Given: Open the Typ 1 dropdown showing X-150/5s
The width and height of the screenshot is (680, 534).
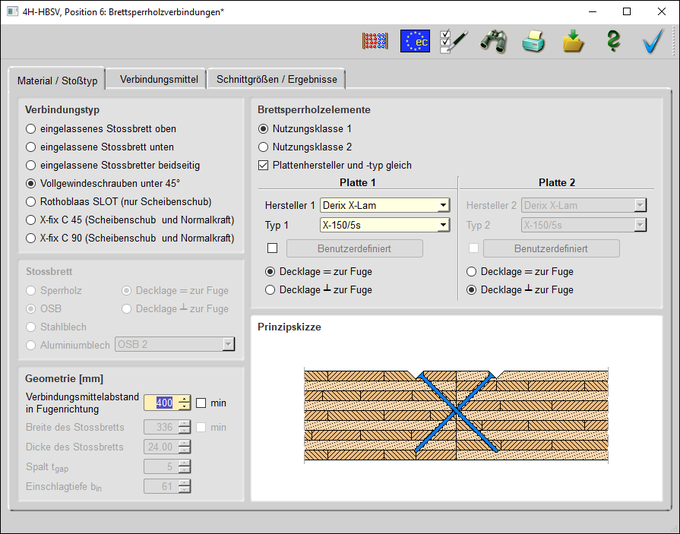Looking at the screenshot, I should (x=443, y=225).
